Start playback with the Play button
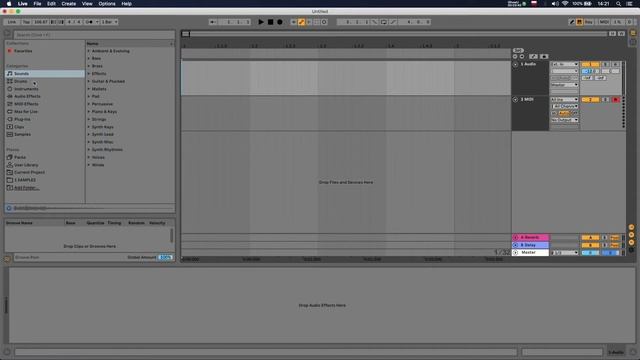This screenshot has width=640, height=360. click(x=261, y=22)
